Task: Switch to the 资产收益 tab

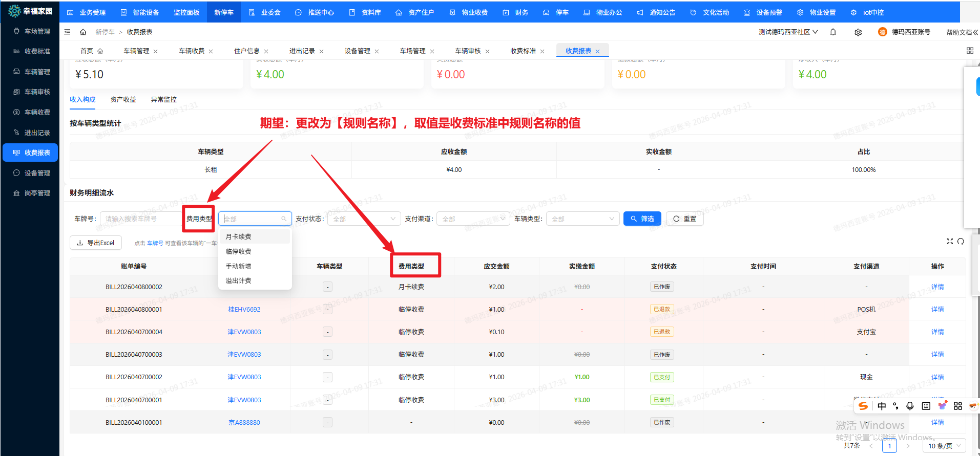Action: [123, 100]
